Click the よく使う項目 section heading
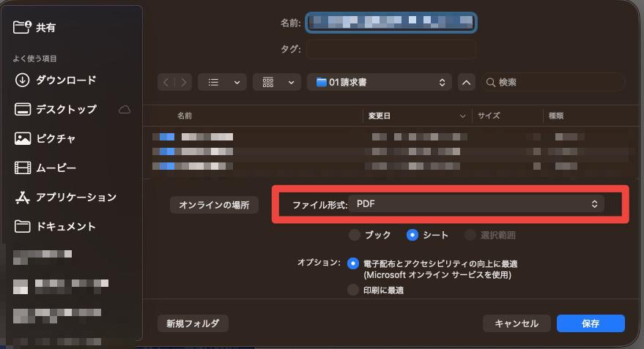This screenshot has height=349, width=644. click(x=34, y=59)
